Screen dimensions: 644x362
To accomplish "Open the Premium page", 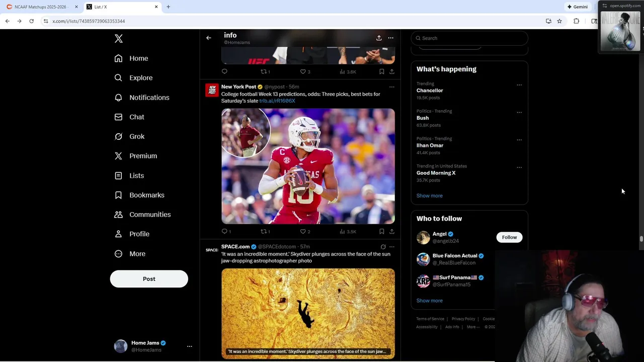I will tap(136, 156).
